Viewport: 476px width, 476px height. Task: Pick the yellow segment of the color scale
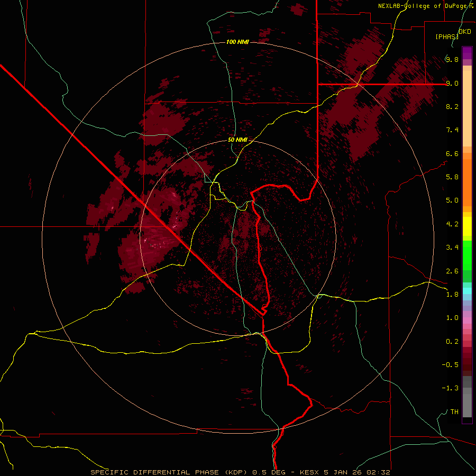[467, 226]
